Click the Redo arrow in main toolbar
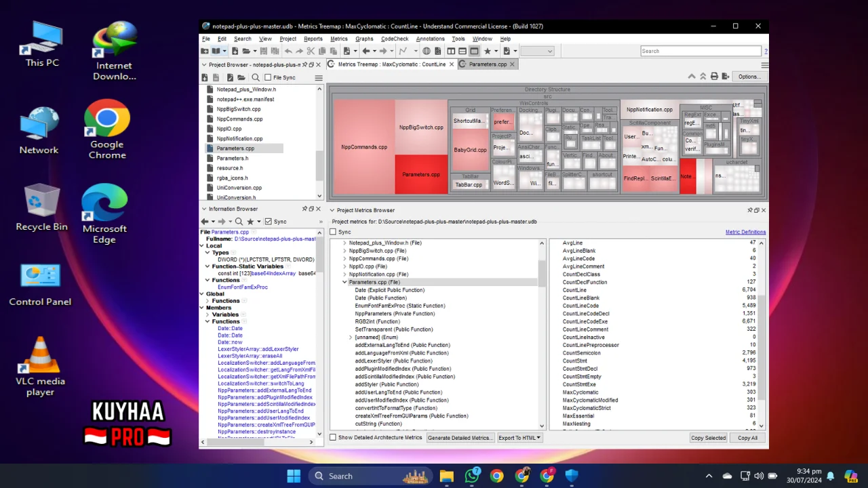868x488 pixels. tap(299, 51)
